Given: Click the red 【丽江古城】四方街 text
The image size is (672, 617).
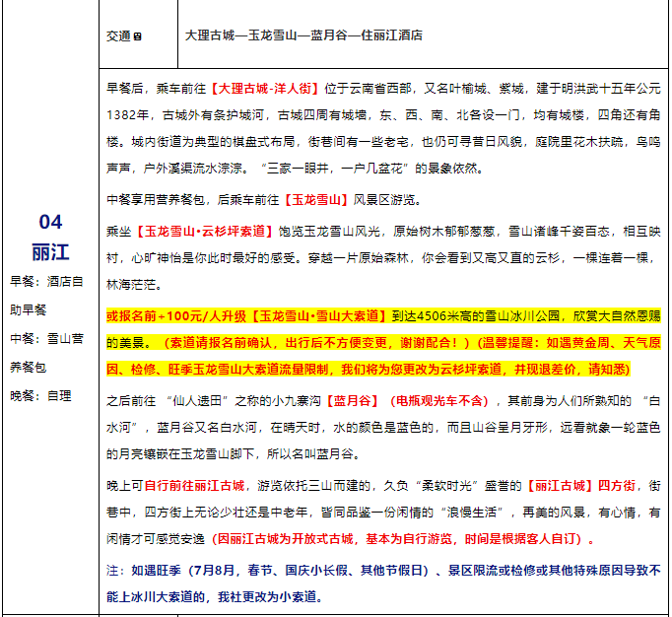Looking at the screenshot, I should coord(580,486).
